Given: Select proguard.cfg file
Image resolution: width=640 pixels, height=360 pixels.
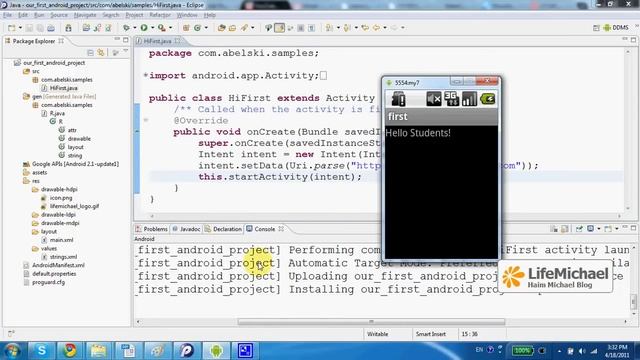Looking at the screenshot, I should [x=44, y=282].
